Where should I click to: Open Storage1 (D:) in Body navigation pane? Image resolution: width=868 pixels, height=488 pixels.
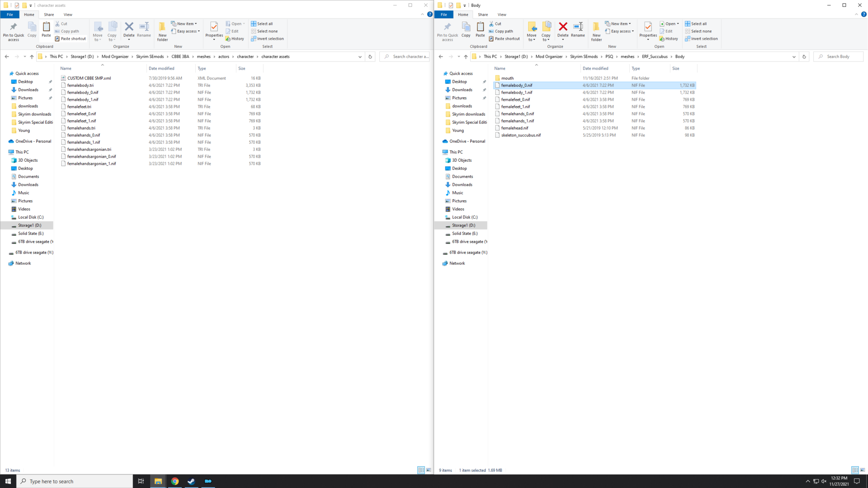463,225
